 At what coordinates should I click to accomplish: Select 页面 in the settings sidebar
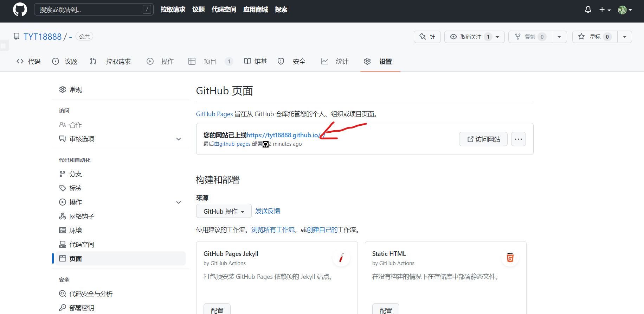coord(121,259)
